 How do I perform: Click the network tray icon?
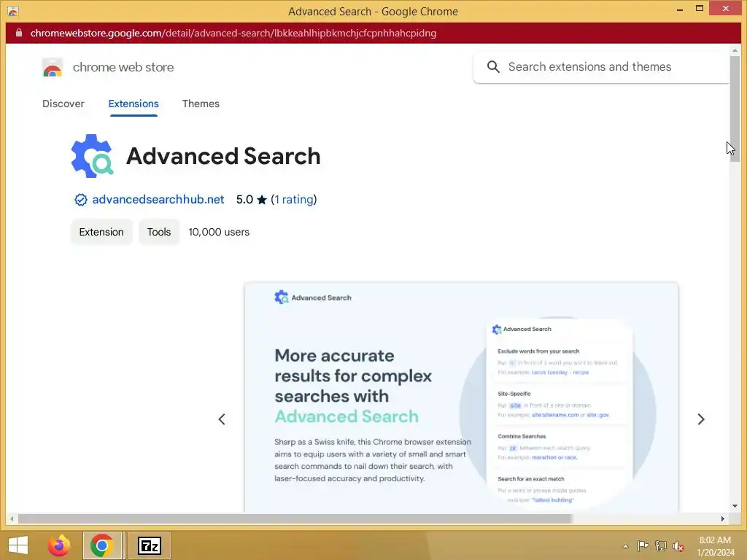pyautogui.click(x=660, y=545)
